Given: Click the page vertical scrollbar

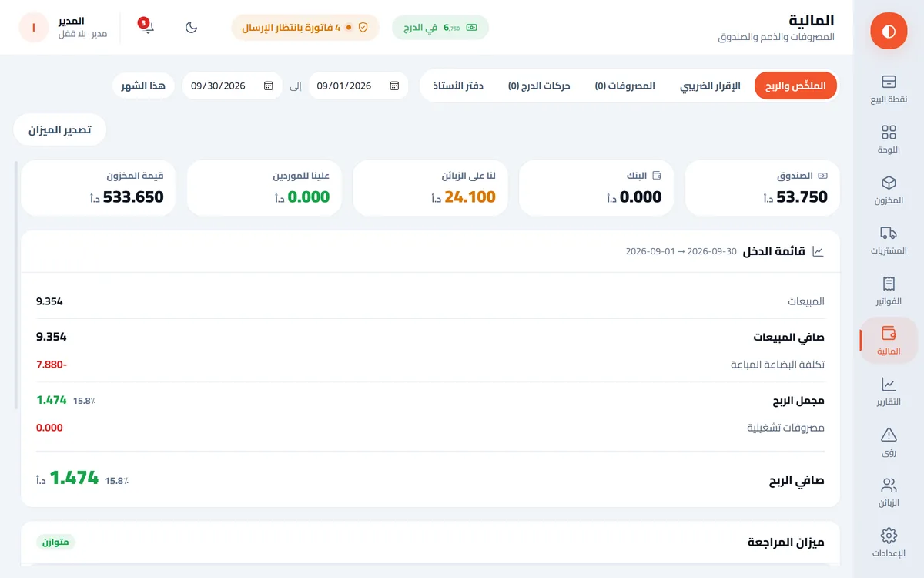Looking at the screenshot, I should (16, 285).
